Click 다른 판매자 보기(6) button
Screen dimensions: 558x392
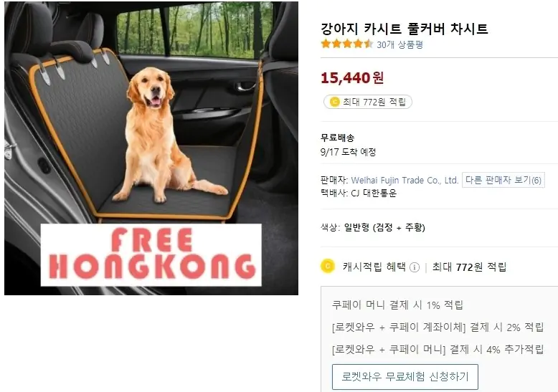tap(503, 180)
